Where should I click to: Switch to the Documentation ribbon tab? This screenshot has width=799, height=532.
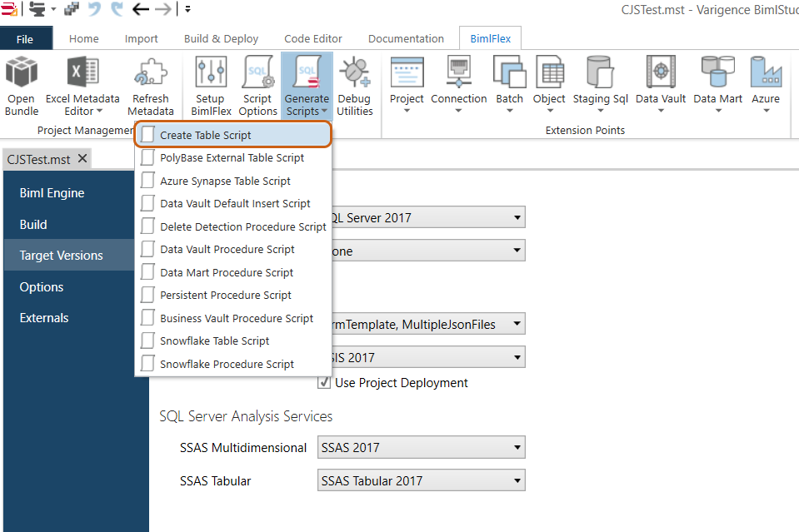tap(406, 38)
